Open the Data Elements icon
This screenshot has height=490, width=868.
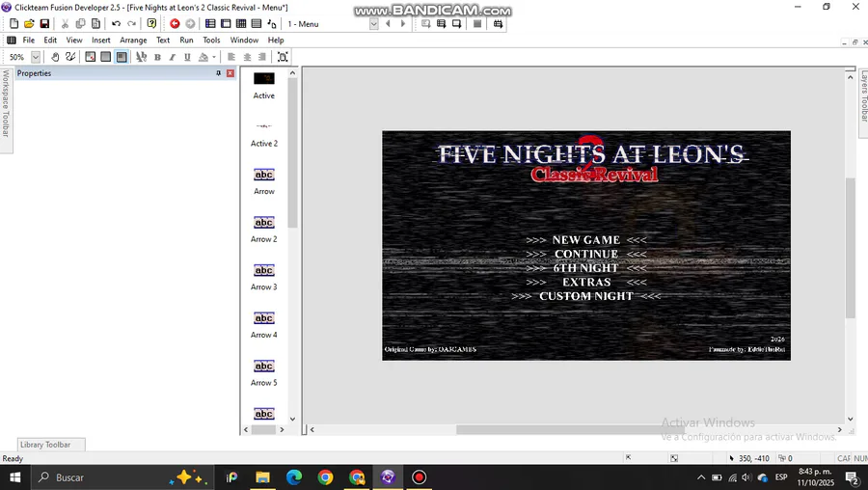[x=272, y=24]
